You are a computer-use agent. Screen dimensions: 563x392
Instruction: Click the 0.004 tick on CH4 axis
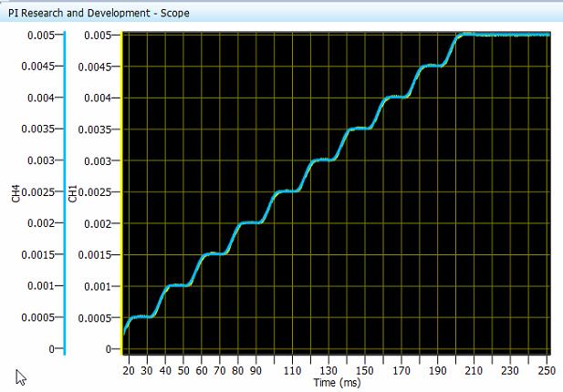click(x=40, y=98)
